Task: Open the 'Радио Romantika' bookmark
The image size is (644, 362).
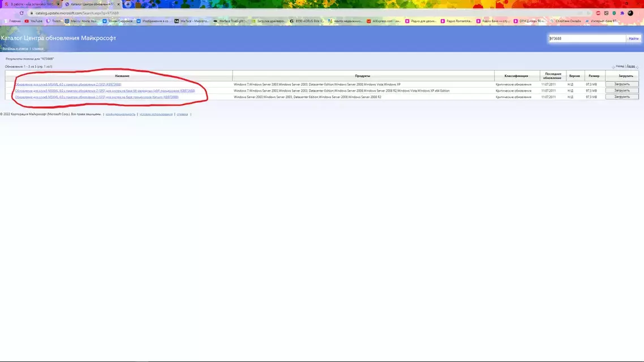Action: click(x=456, y=21)
